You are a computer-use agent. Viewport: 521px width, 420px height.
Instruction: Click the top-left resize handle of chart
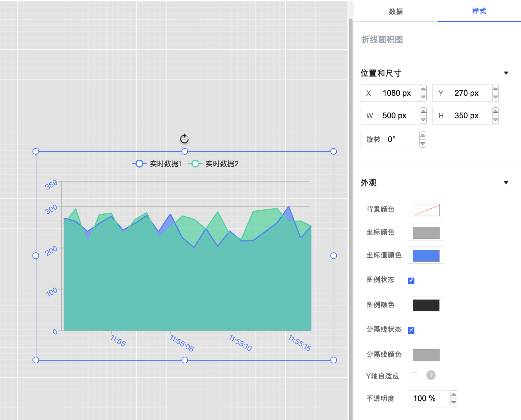pyautogui.click(x=36, y=151)
